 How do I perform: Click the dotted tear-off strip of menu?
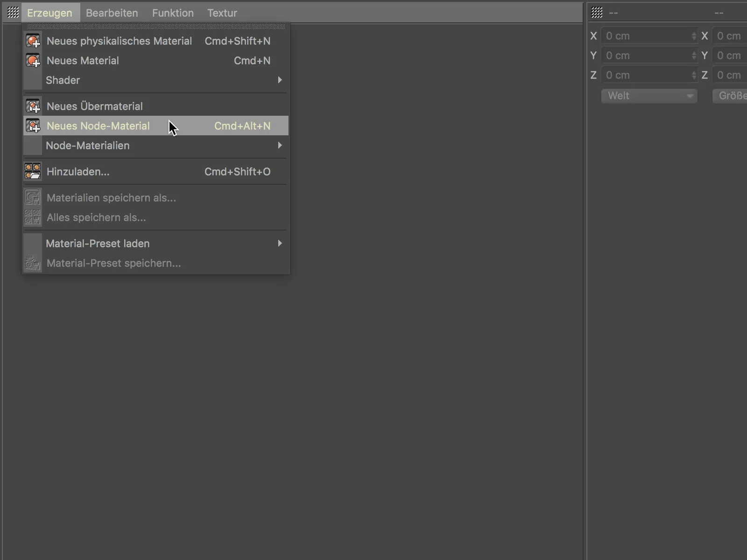click(156, 27)
